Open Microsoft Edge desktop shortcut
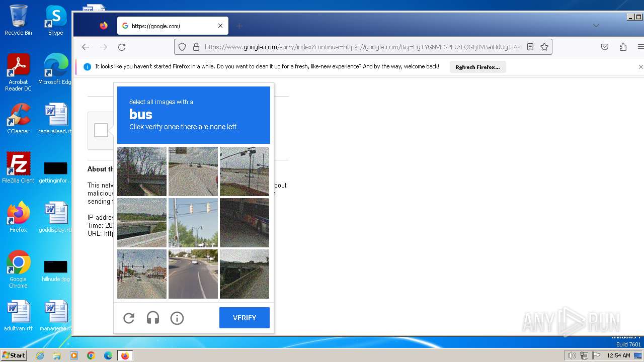Screen dimensions: 644x362 (x=55, y=69)
